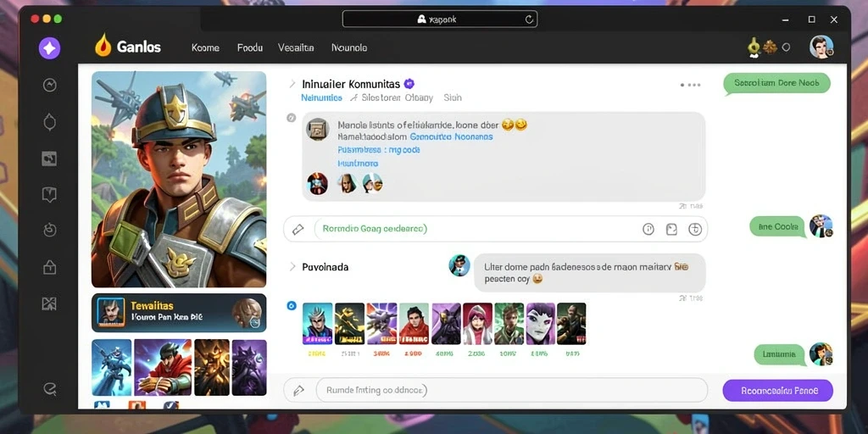Click the brown gear badge in header
This screenshot has height=434, width=868.
pos(770,47)
